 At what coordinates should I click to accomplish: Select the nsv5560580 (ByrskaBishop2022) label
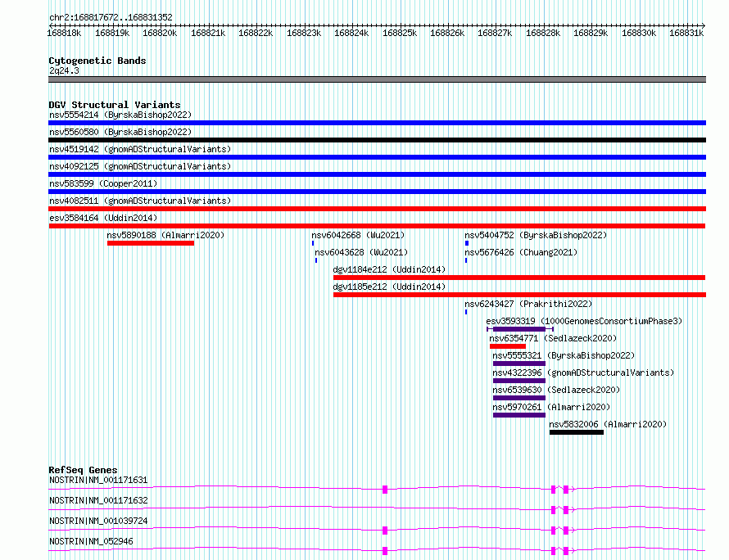(120, 132)
